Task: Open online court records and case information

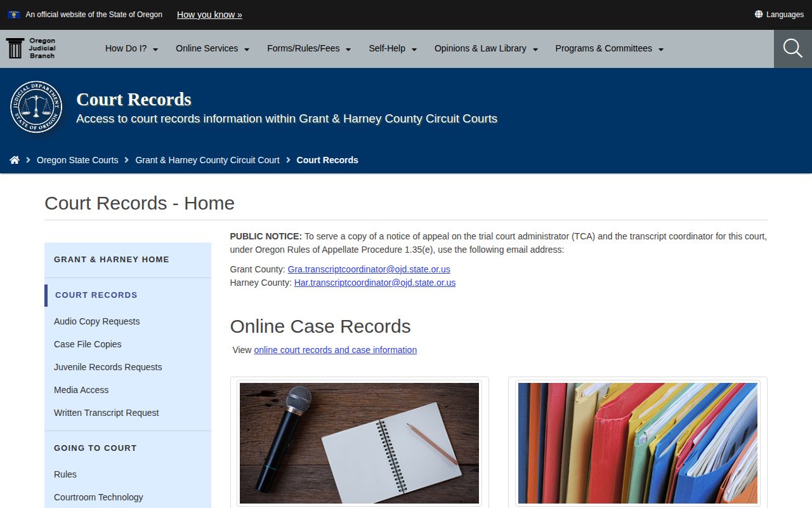Action: [336, 350]
